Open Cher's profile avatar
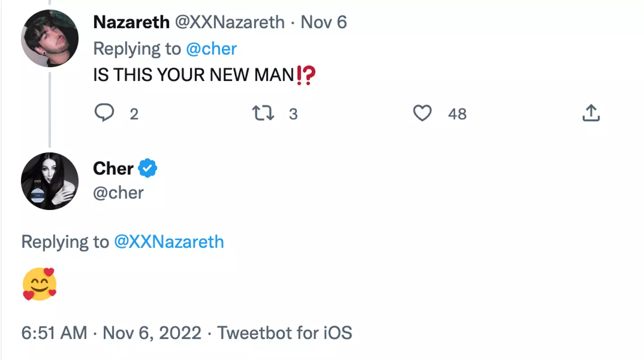 pos(50,181)
